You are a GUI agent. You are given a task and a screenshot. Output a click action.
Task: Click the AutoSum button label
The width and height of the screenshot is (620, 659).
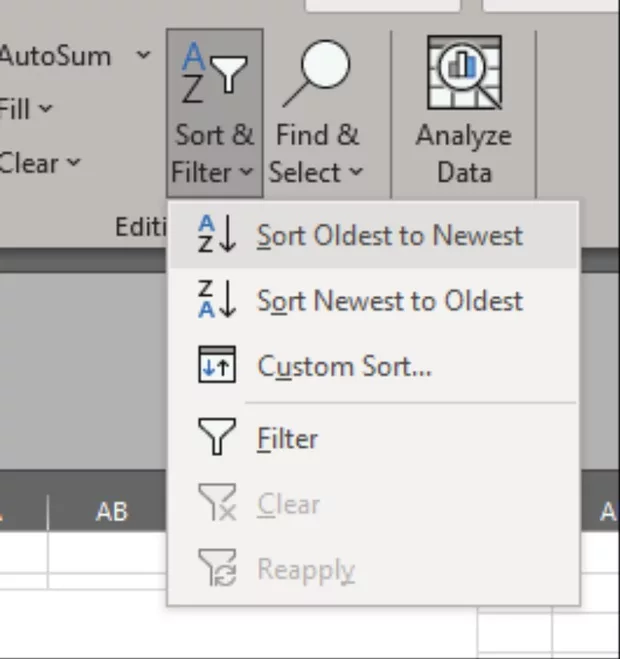click(x=55, y=55)
